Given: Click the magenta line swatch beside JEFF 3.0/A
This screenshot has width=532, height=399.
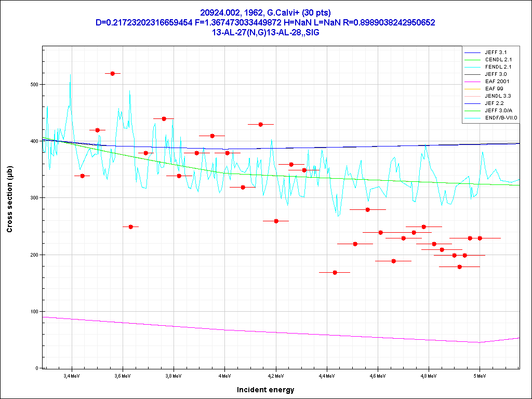Looking at the screenshot, I should [x=473, y=111].
